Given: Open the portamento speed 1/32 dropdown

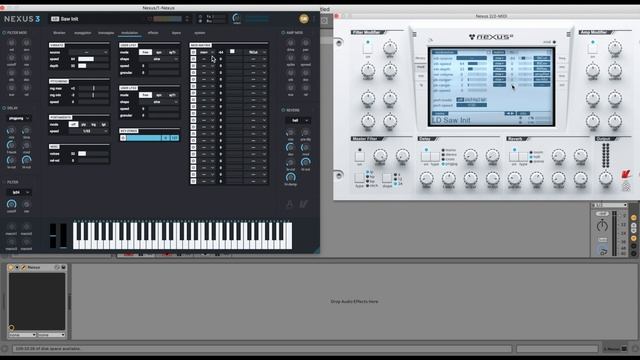Looking at the screenshot, I should coord(89,131).
